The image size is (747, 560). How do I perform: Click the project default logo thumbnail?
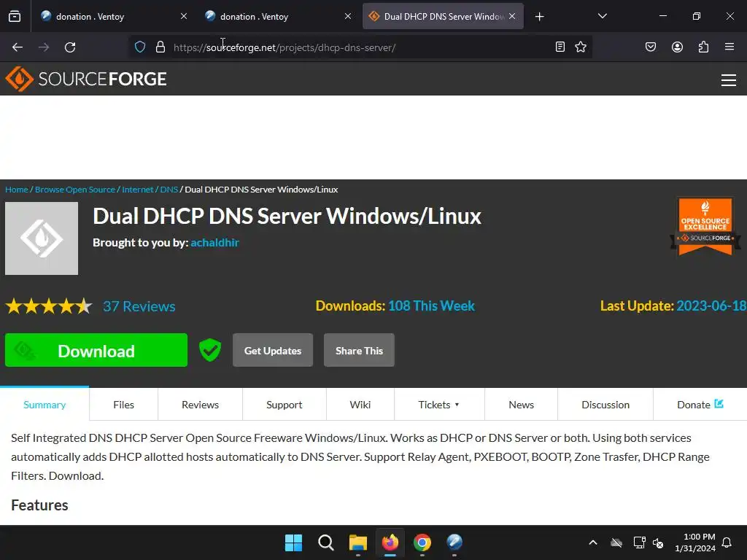42,238
